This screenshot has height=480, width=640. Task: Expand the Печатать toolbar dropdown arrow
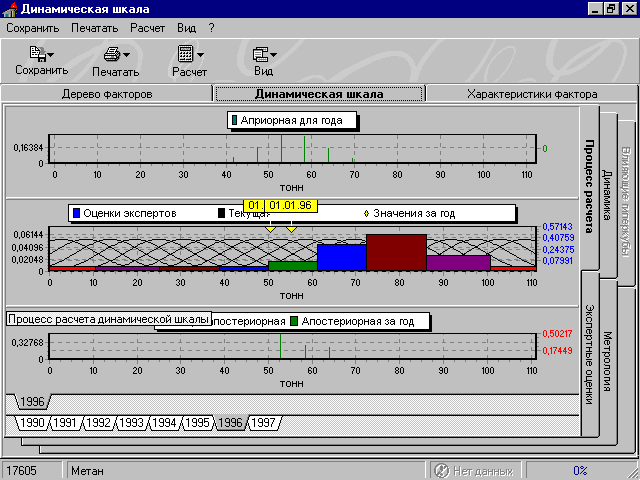coord(127,55)
